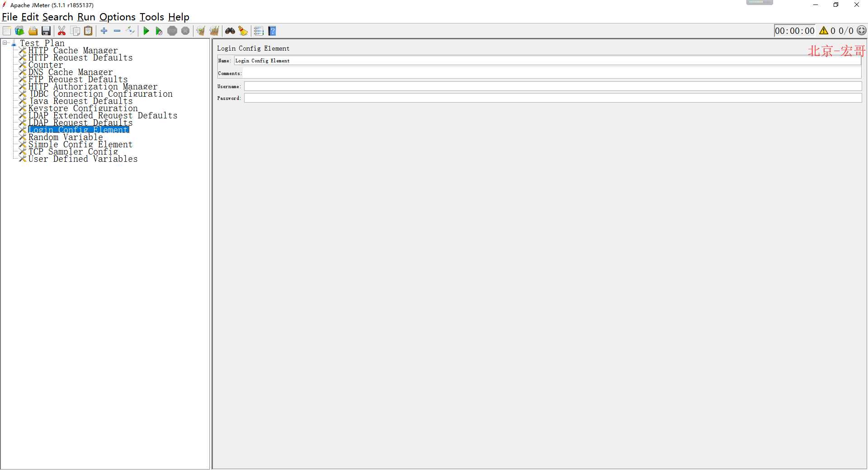The height and width of the screenshot is (470, 868).
Task: Select LDAP Request Defaults in tree
Action: [x=80, y=123]
